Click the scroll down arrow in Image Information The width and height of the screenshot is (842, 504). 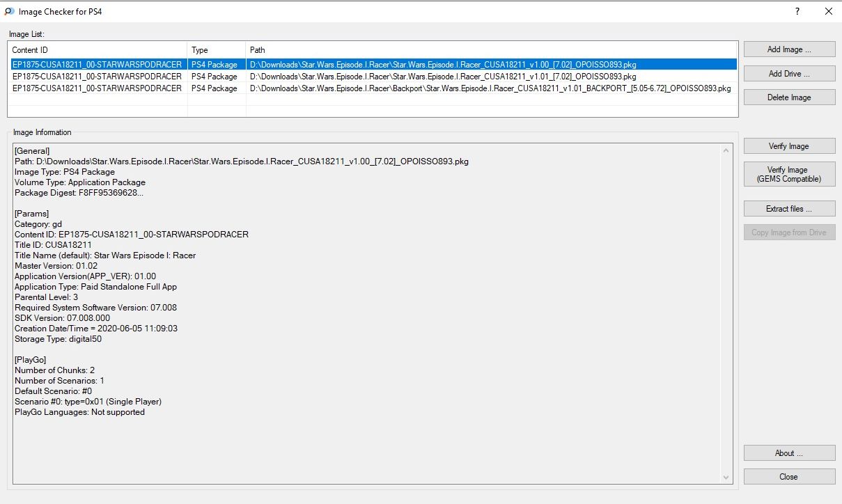point(726,478)
